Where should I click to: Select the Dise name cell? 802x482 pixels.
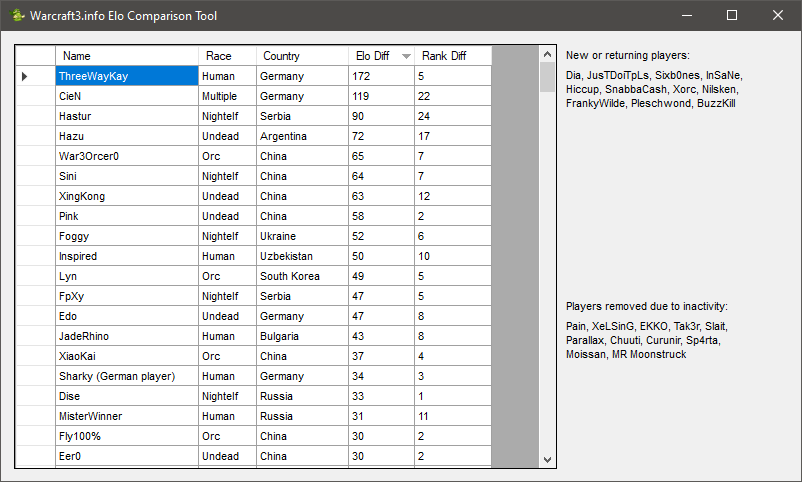coord(127,396)
